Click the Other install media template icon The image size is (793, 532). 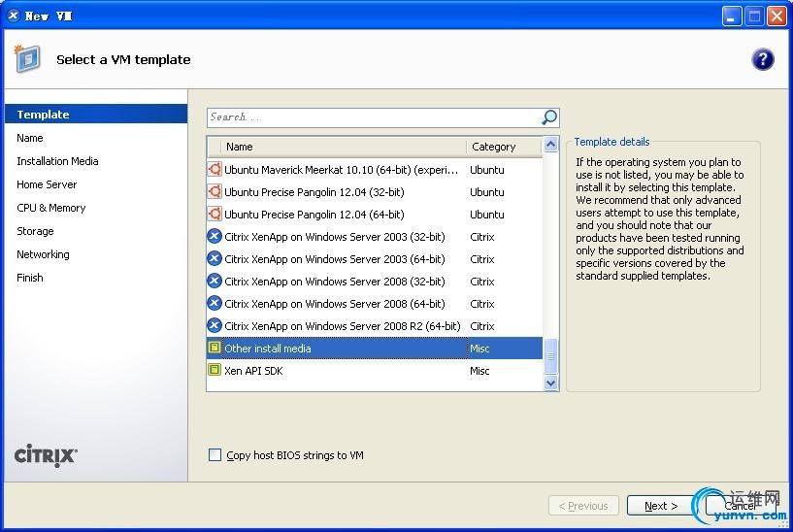point(215,348)
